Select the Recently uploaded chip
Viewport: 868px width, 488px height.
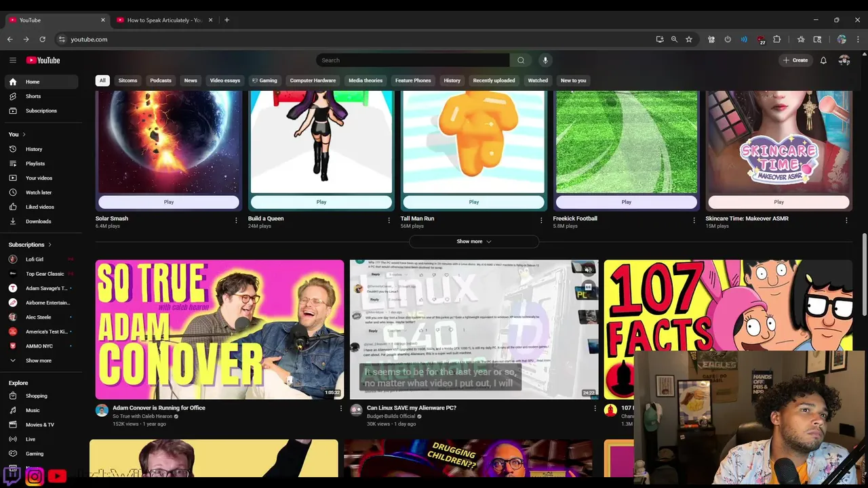[494, 81]
